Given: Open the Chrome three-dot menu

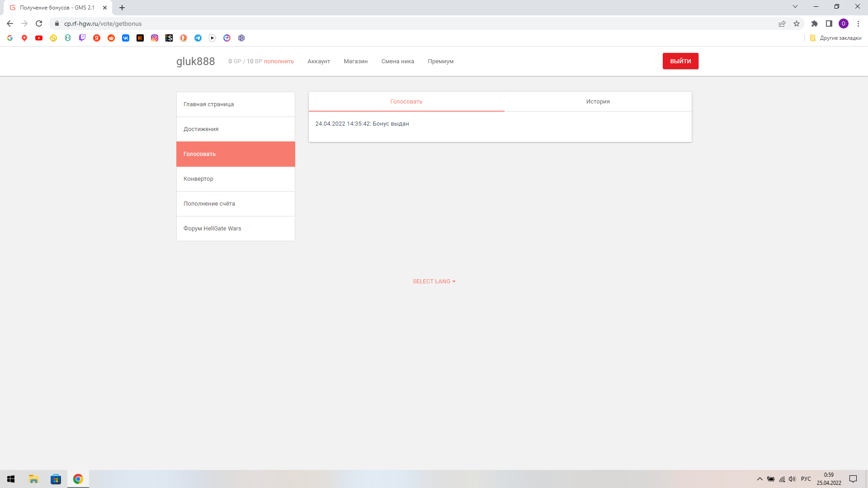Looking at the screenshot, I should click(858, 23).
